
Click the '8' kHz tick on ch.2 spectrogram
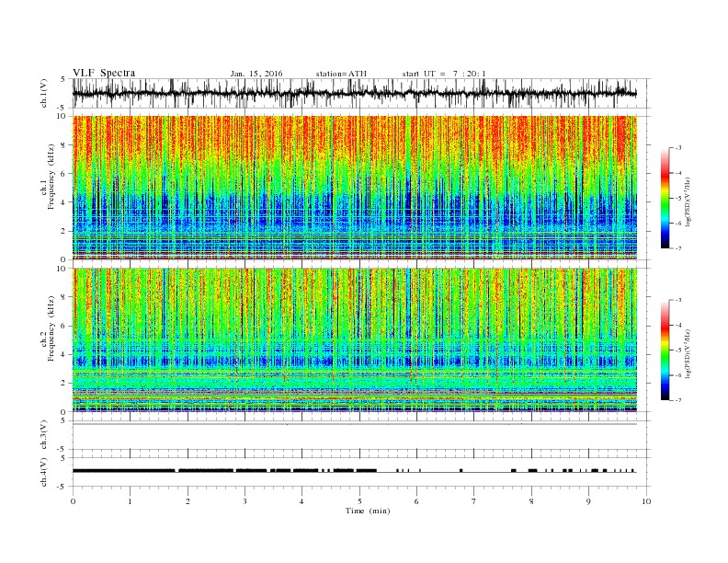pos(64,297)
